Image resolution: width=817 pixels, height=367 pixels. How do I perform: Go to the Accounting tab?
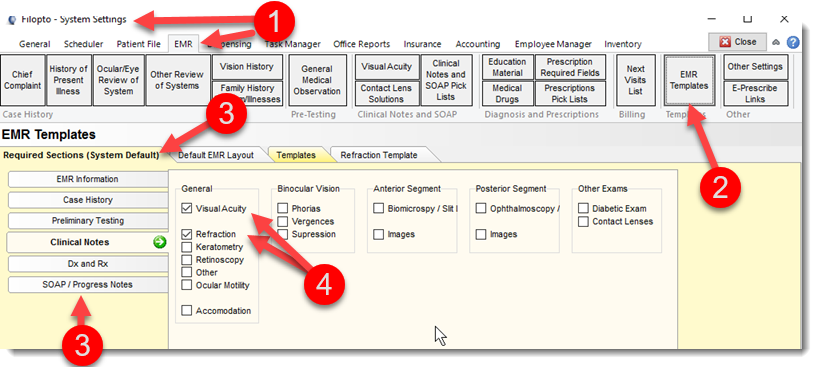pyautogui.click(x=477, y=44)
